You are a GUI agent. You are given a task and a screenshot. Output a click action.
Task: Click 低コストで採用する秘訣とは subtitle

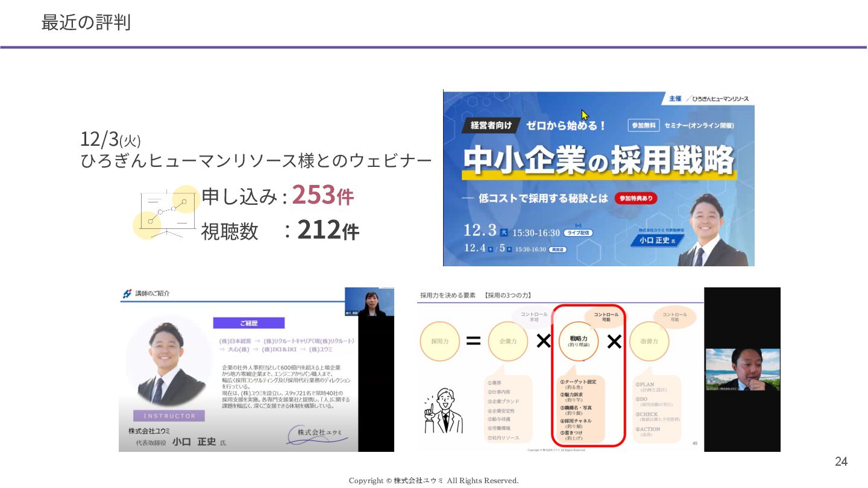pyautogui.click(x=542, y=198)
